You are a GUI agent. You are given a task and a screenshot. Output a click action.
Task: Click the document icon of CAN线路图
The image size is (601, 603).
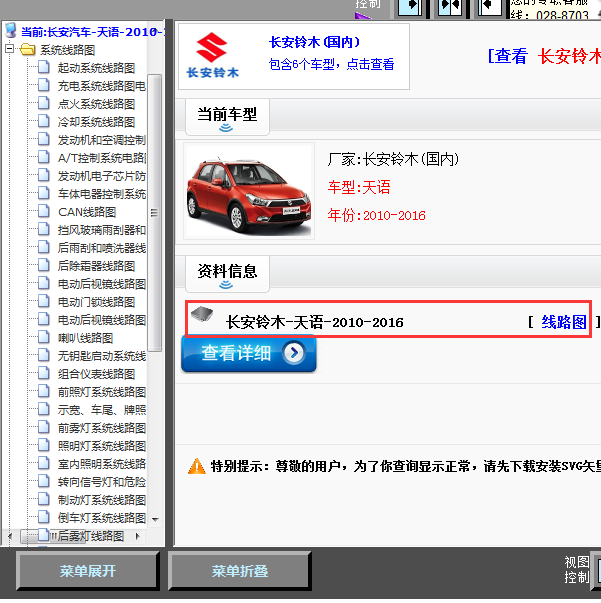[x=44, y=212]
